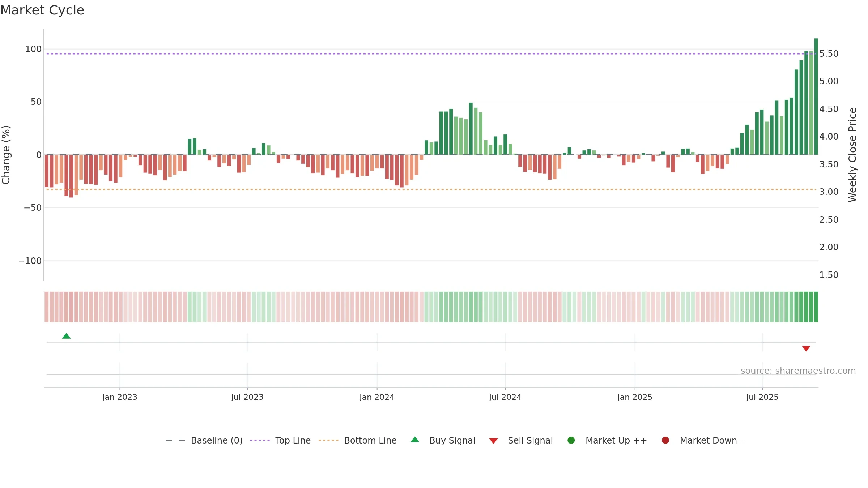Image resolution: width=868 pixels, height=488 pixels.
Task: Click the tallest green bar at chart end
Action: [x=816, y=97]
